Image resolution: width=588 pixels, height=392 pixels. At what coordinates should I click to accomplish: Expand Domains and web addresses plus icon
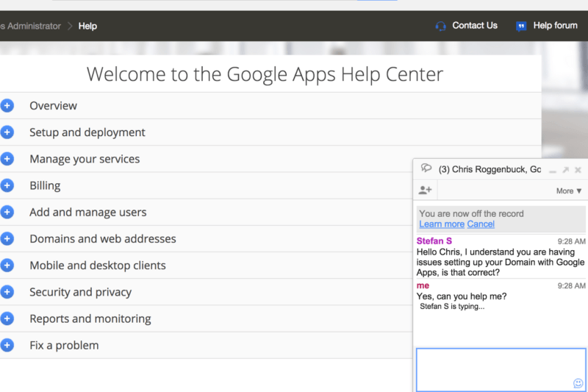click(x=7, y=239)
